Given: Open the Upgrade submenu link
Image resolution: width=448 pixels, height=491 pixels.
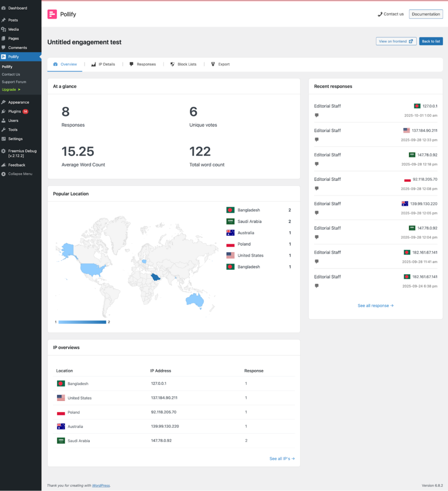Looking at the screenshot, I should [x=11, y=90].
